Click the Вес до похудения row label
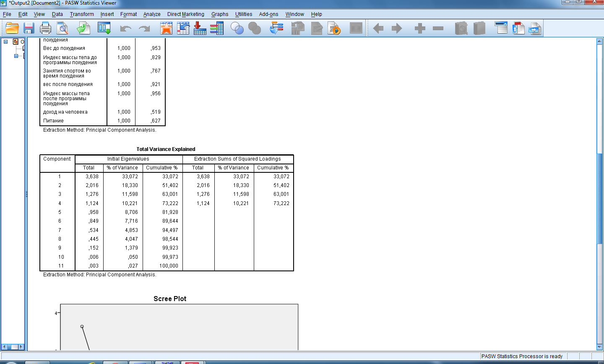 64,48
